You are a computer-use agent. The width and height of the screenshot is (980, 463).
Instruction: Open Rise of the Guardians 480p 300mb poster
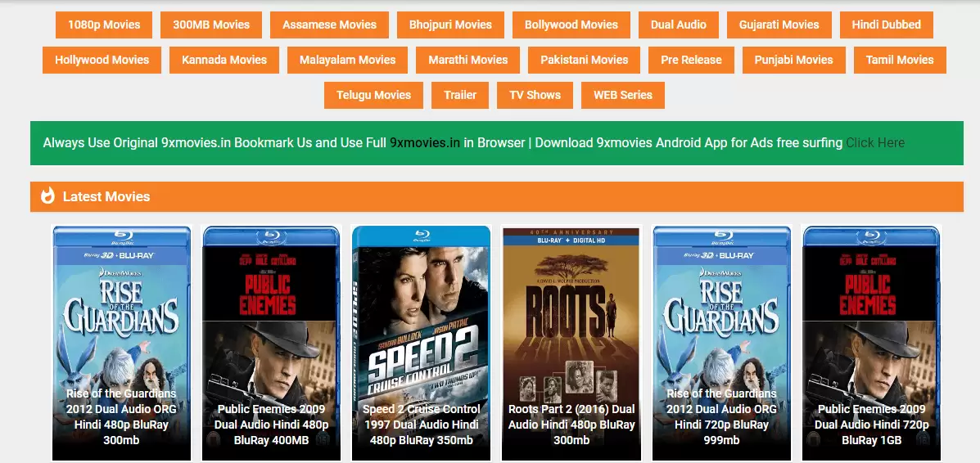121,343
